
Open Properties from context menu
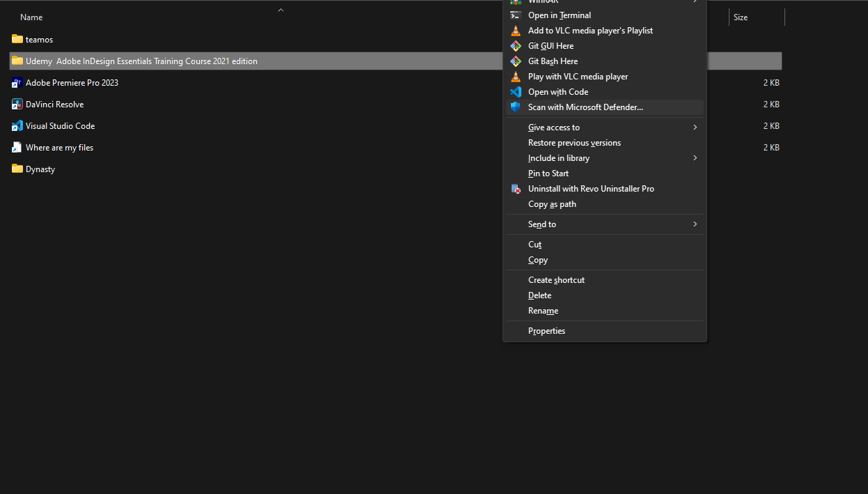tap(605, 331)
